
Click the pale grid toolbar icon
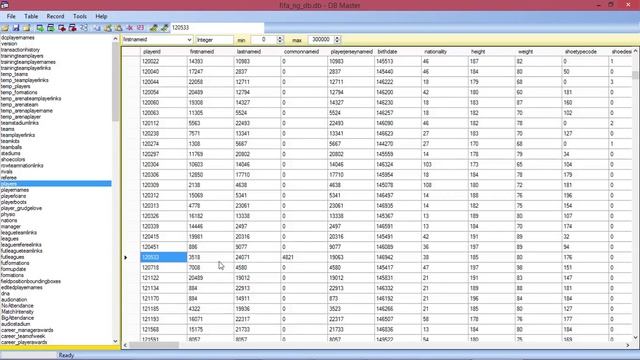click(x=84, y=28)
